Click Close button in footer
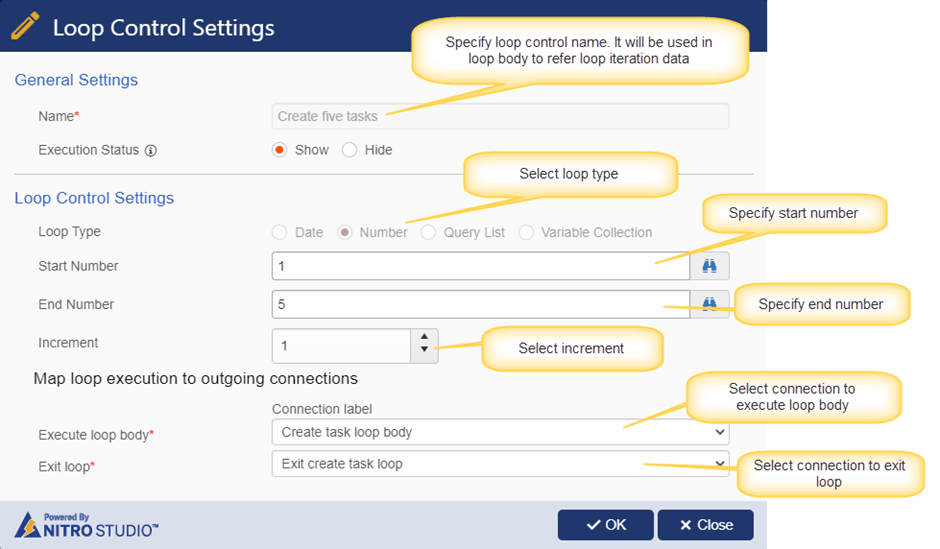The image size is (940, 549). click(x=706, y=525)
